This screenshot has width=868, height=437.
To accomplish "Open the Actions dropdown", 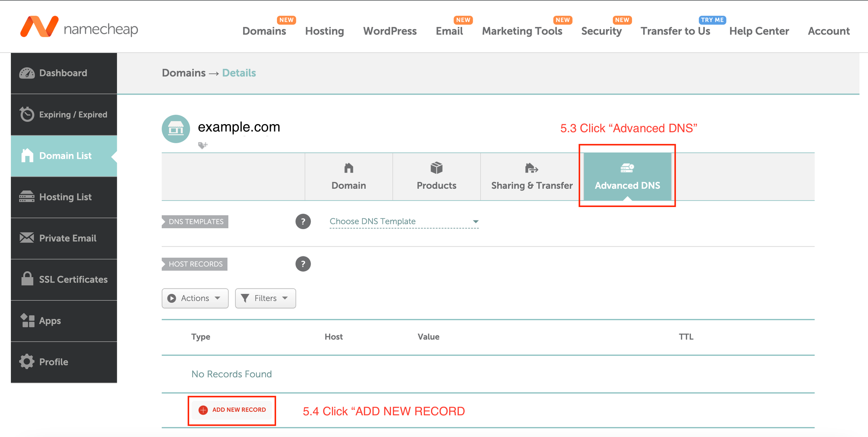I will click(x=195, y=298).
